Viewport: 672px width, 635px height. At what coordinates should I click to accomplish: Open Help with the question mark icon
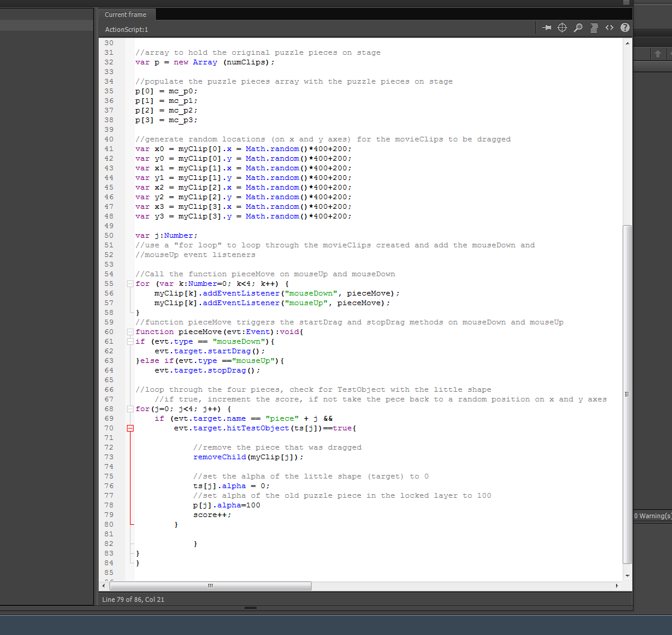coord(625,28)
